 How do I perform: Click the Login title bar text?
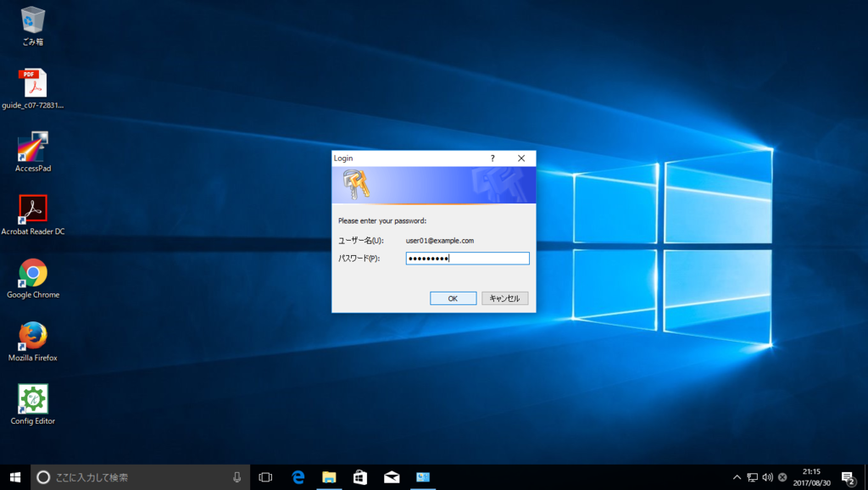[343, 159]
